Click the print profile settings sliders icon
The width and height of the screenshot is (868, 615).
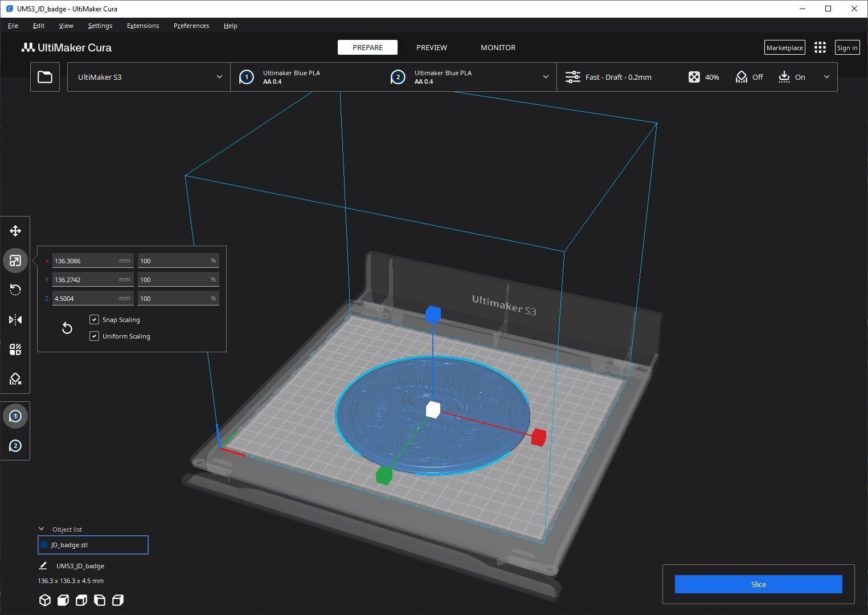572,77
